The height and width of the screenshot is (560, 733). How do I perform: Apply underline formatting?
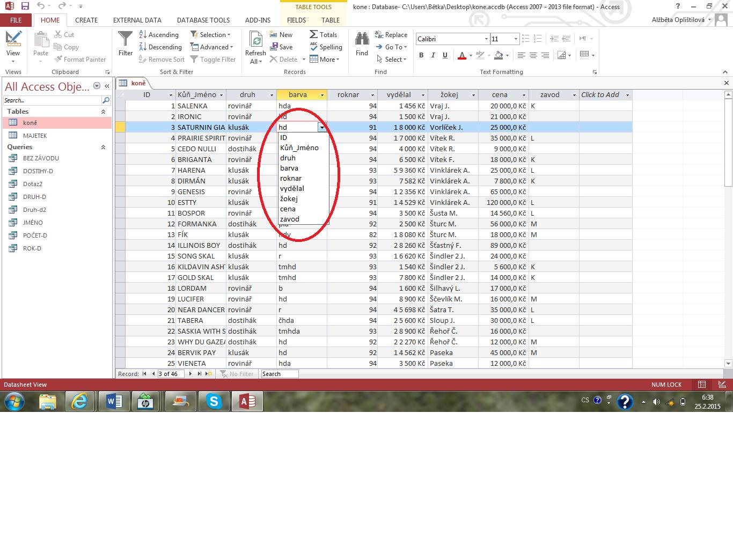[x=445, y=55]
